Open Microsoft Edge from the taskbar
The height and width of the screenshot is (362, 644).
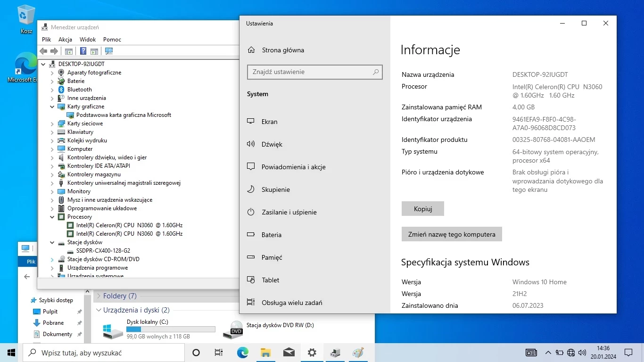pos(242,352)
